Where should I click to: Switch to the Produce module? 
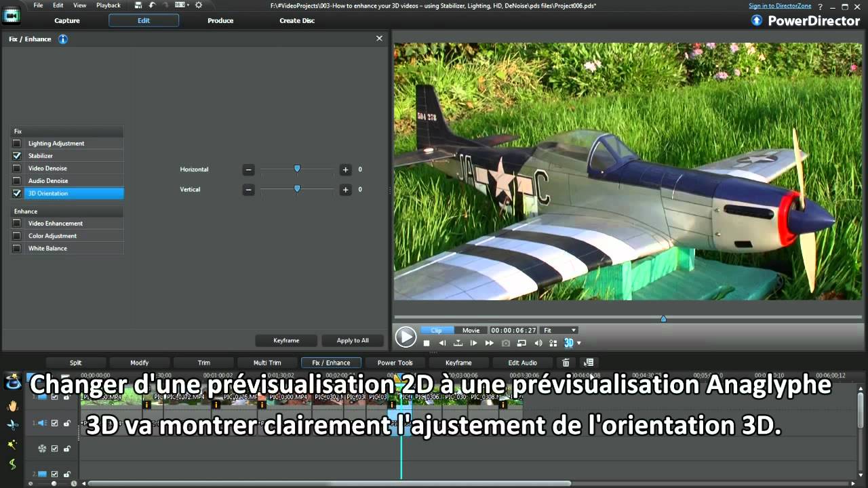220,20
